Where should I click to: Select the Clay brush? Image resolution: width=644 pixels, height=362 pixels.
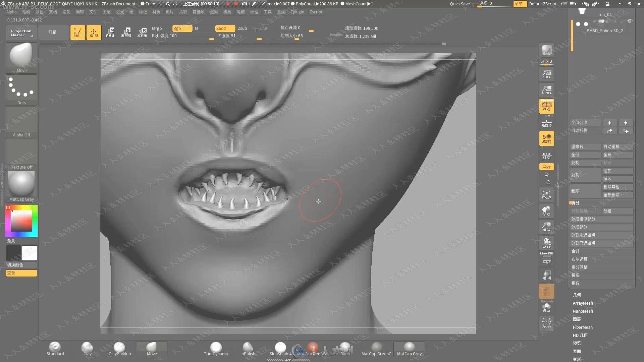pos(88,349)
